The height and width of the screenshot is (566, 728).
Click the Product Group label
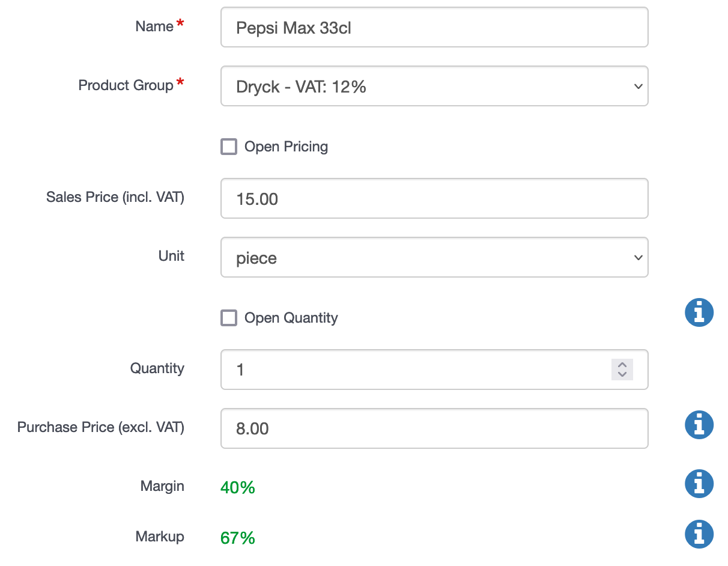(x=126, y=85)
